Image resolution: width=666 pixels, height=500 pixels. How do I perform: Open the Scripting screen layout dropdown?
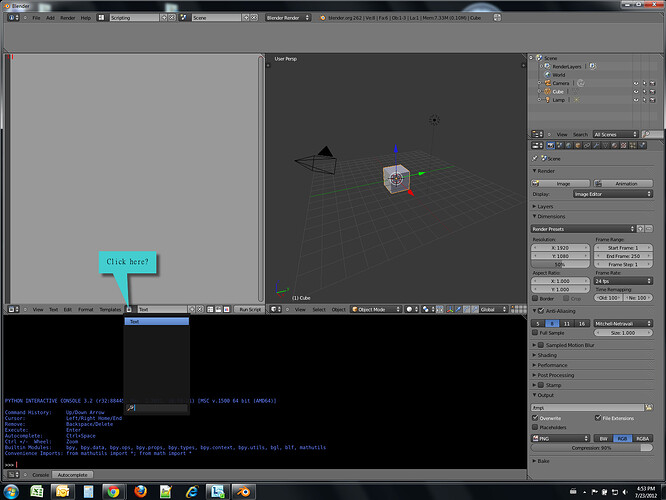tap(101, 17)
